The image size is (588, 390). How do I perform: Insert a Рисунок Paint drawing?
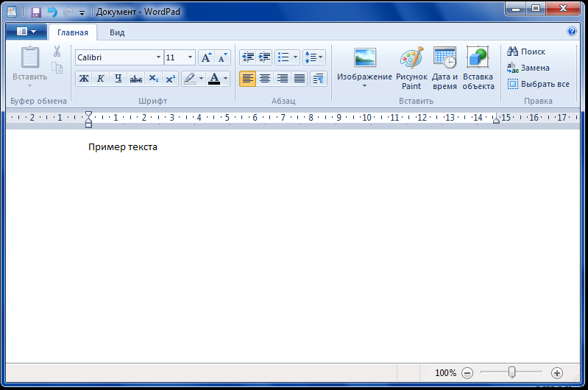pos(411,68)
